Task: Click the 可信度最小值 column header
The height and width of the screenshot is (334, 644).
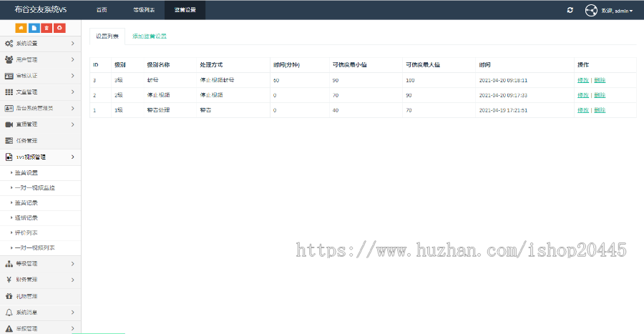Action: 349,65
